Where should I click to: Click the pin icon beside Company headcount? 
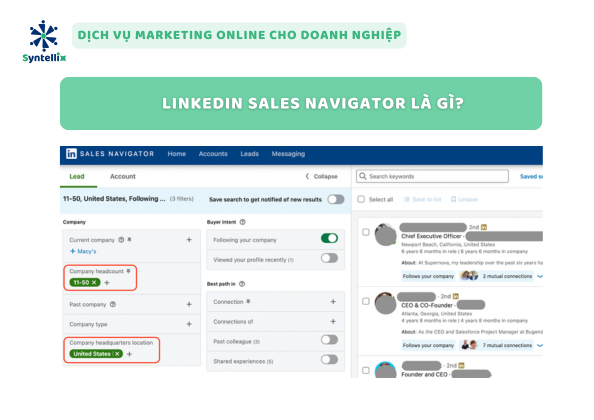point(128,271)
